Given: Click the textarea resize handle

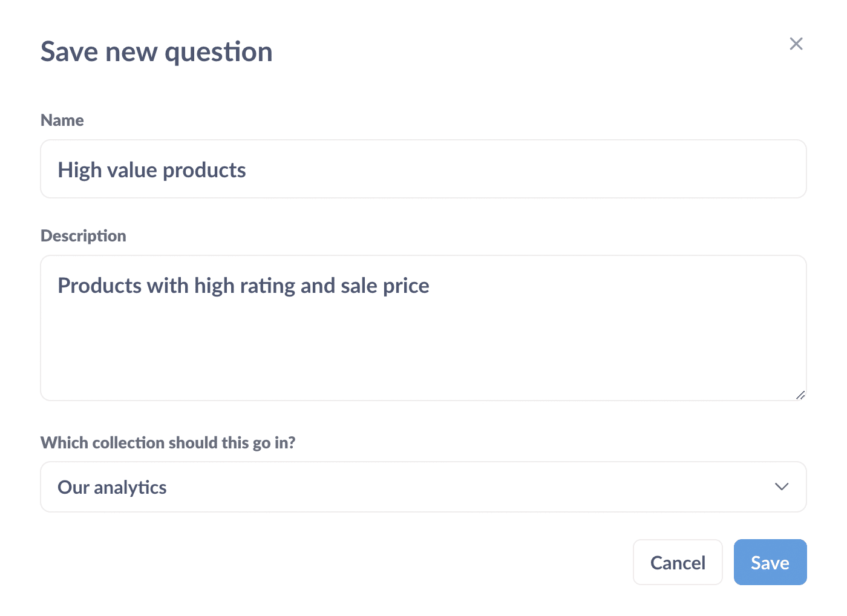Looking at the screenshot, I should 800,396.
